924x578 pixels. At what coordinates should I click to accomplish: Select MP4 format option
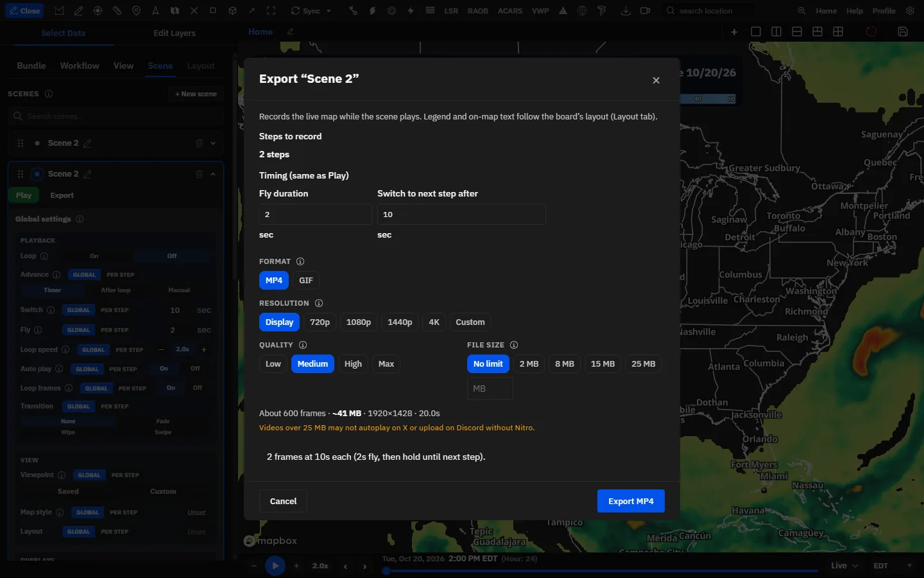click(274, 280)
